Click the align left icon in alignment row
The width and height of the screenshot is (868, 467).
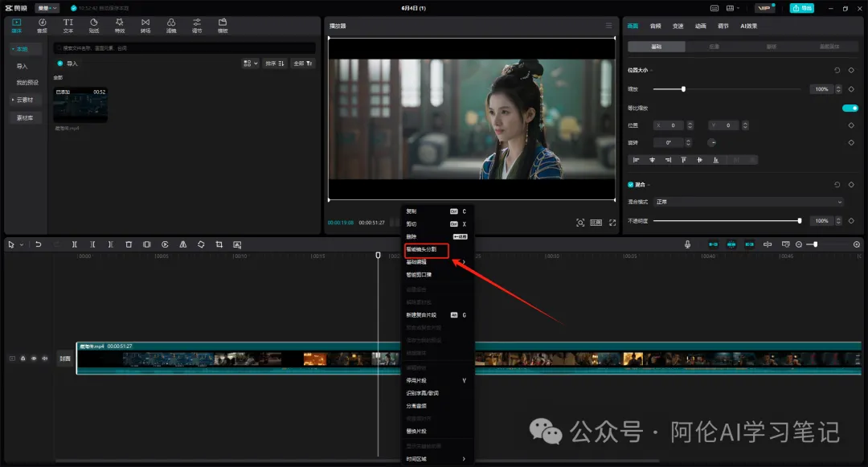click(x=636, y=160)
